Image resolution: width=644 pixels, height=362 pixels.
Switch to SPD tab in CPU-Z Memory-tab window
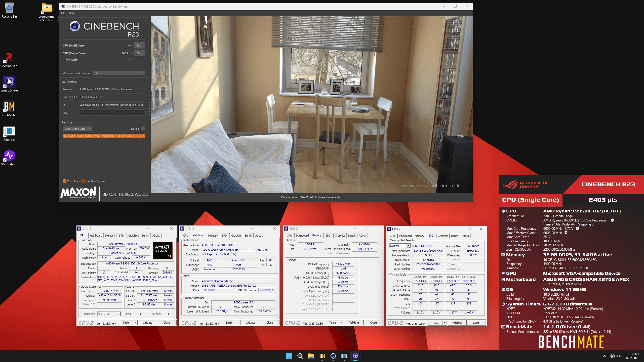(x=328, y=236)
